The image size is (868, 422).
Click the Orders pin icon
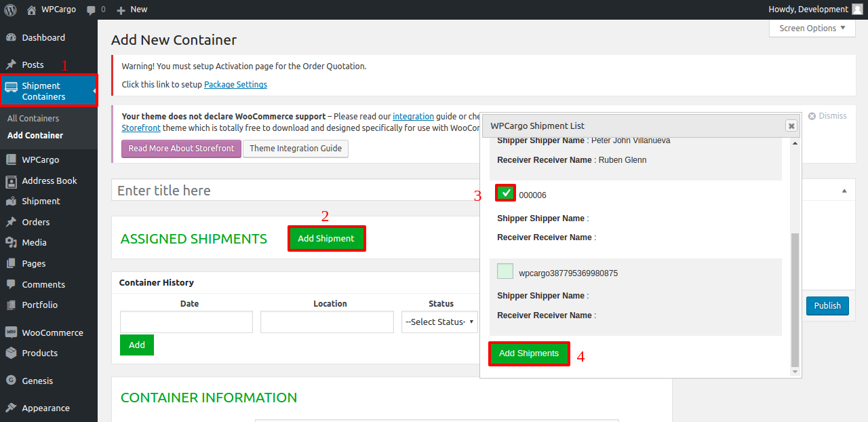tap(11, 222)
